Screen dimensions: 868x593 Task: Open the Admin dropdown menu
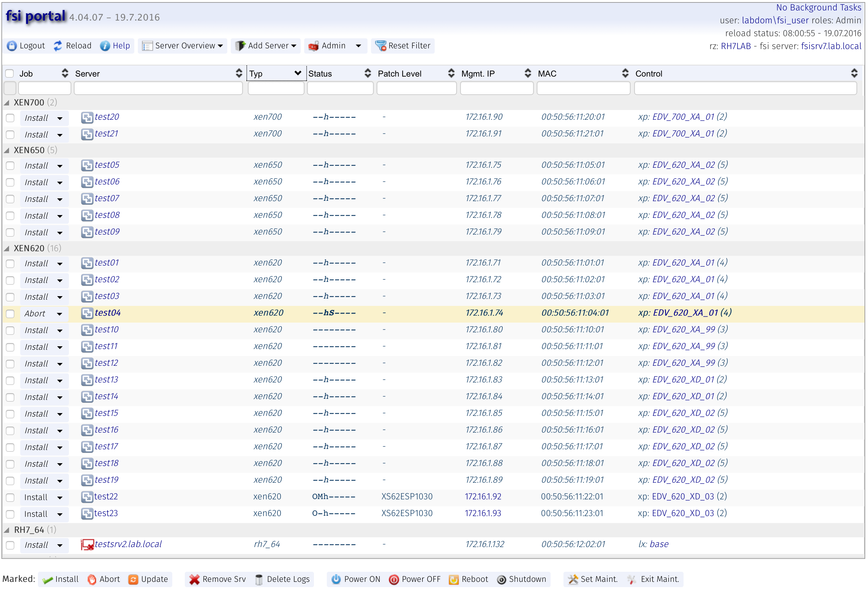335,46
